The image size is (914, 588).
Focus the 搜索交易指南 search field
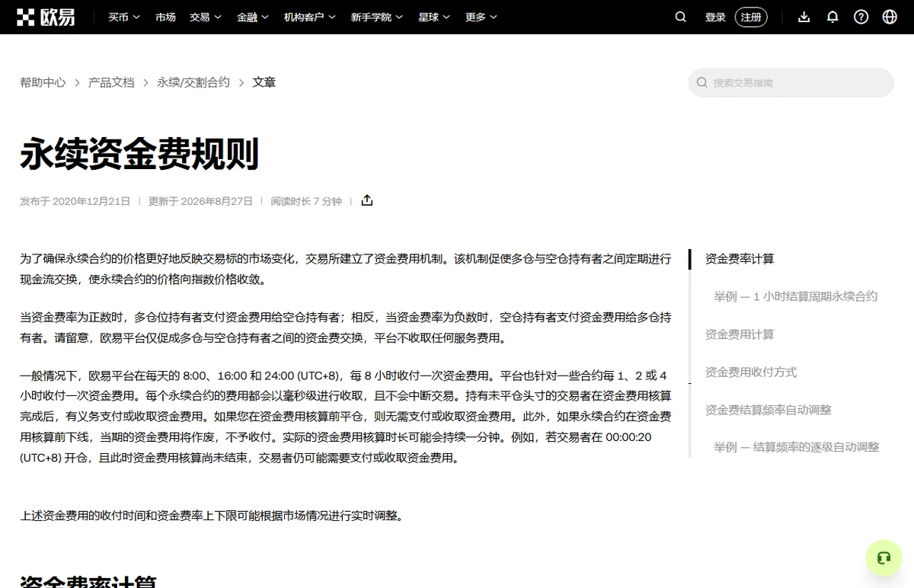[791, 82]
